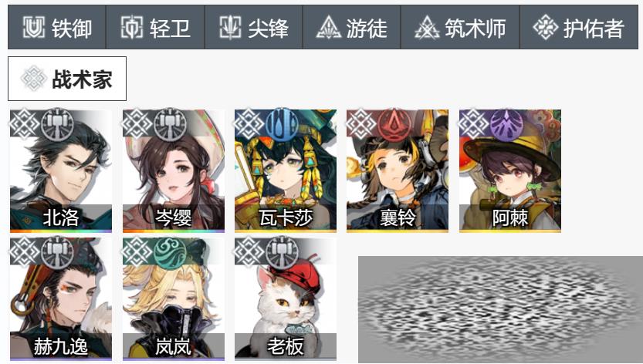Choose the 筑术师 class tab

[x=460, y=28]
